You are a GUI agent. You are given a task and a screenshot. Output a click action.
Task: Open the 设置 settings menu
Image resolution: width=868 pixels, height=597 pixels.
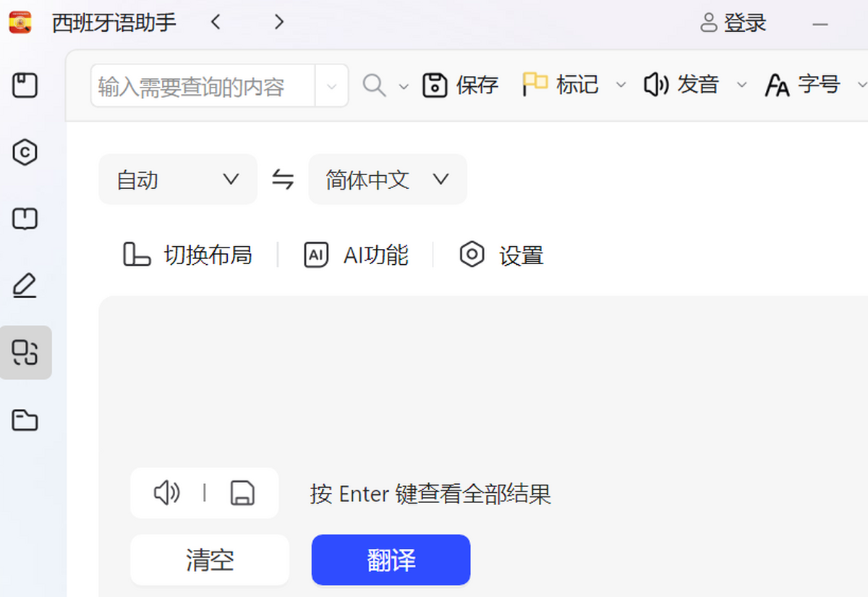pyautogui.click(x=500, y=255)
